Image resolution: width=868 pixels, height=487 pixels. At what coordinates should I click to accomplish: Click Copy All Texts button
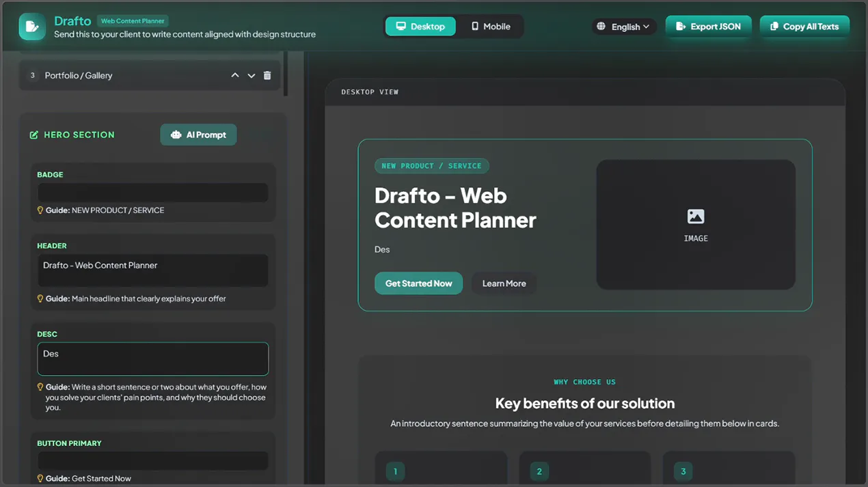804,27
